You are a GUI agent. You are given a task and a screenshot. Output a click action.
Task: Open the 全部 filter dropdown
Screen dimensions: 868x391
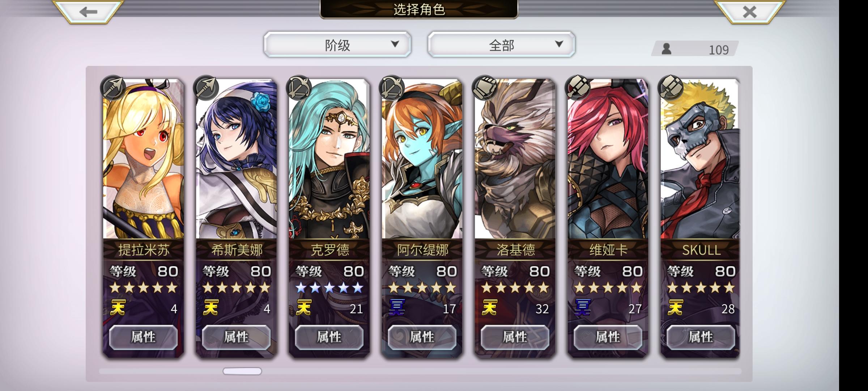pyautogui.click(x=501, y=44)
